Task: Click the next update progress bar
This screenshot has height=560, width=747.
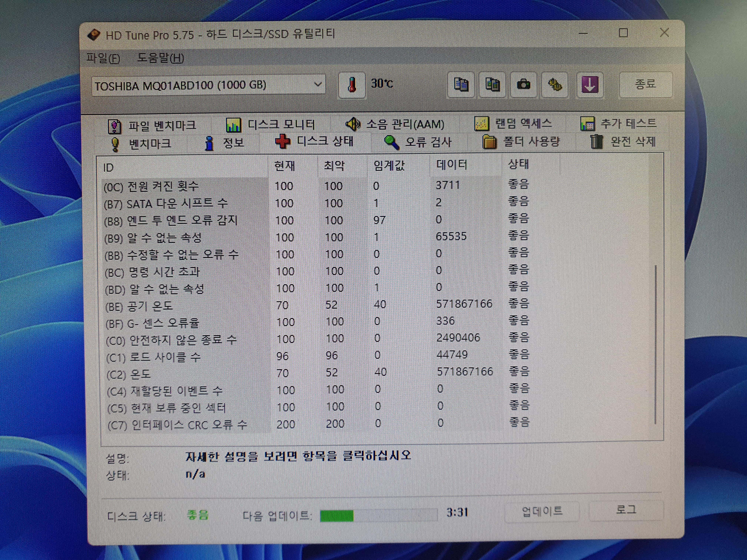Action: point(379,515)
